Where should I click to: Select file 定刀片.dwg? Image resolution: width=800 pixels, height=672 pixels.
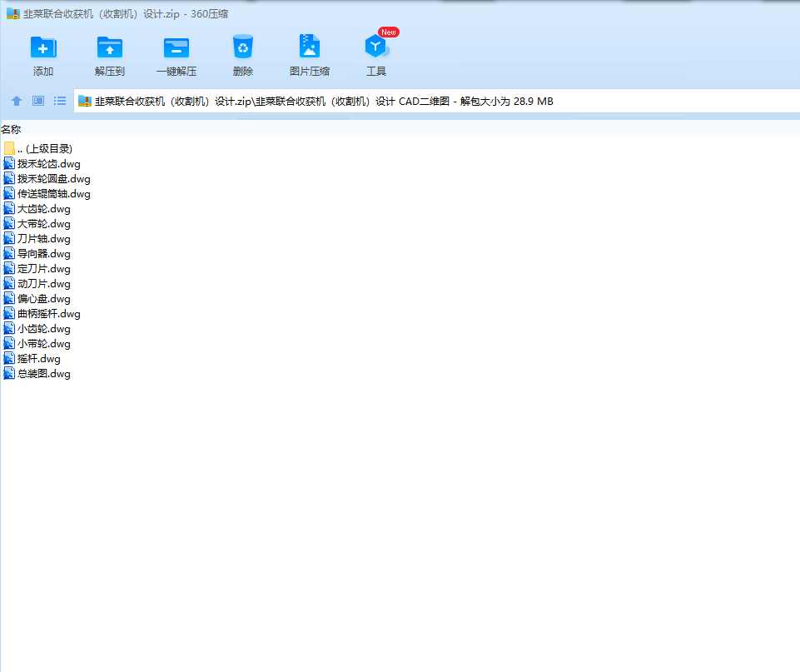[x=37, y=269]
